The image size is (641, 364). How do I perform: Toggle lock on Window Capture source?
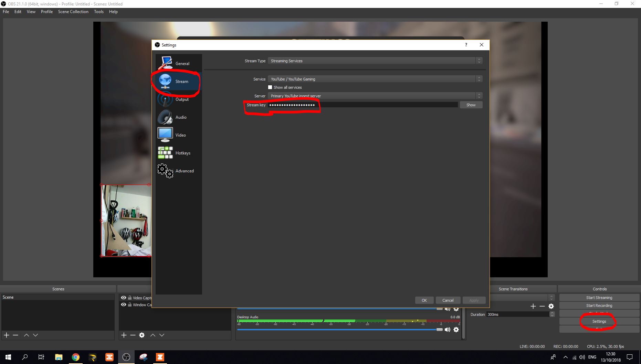click(130, 305)
